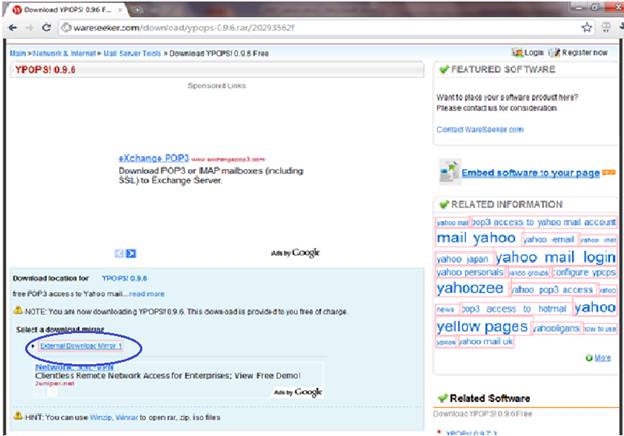
Task: Open browser page menu icon
Action: point(606,27)
